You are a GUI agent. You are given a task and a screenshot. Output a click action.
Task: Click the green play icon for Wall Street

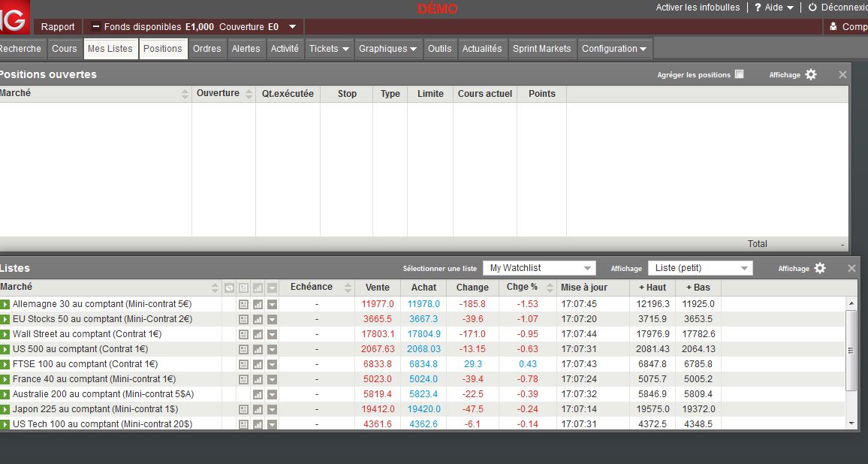5,334
